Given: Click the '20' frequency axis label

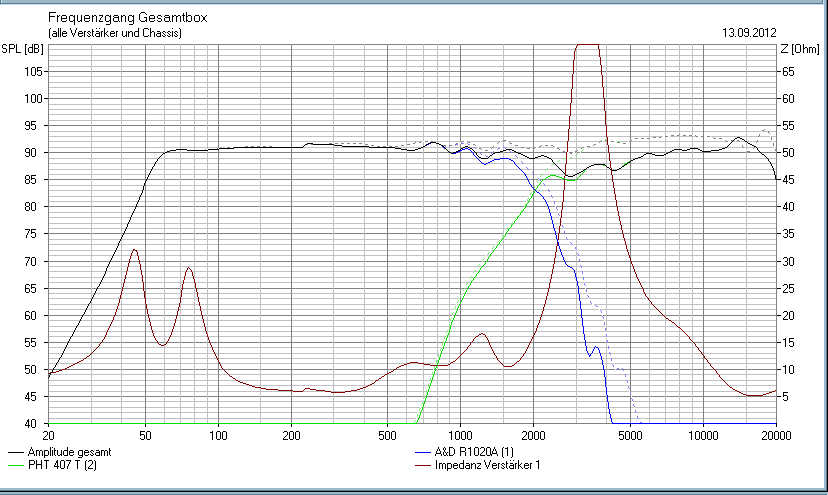Looking at the screenshot, I should (48, 436).
